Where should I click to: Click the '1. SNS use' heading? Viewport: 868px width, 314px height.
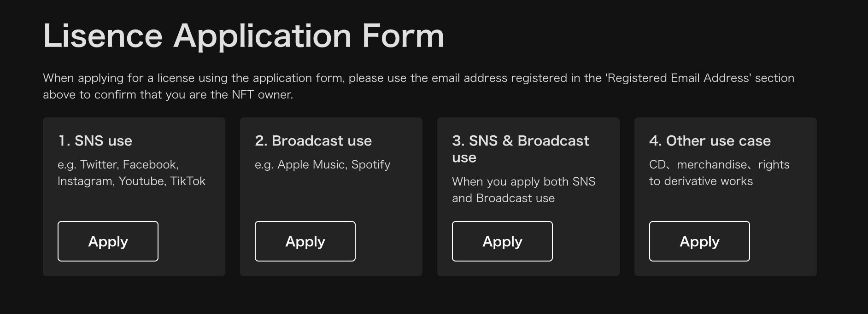[95, 141]
